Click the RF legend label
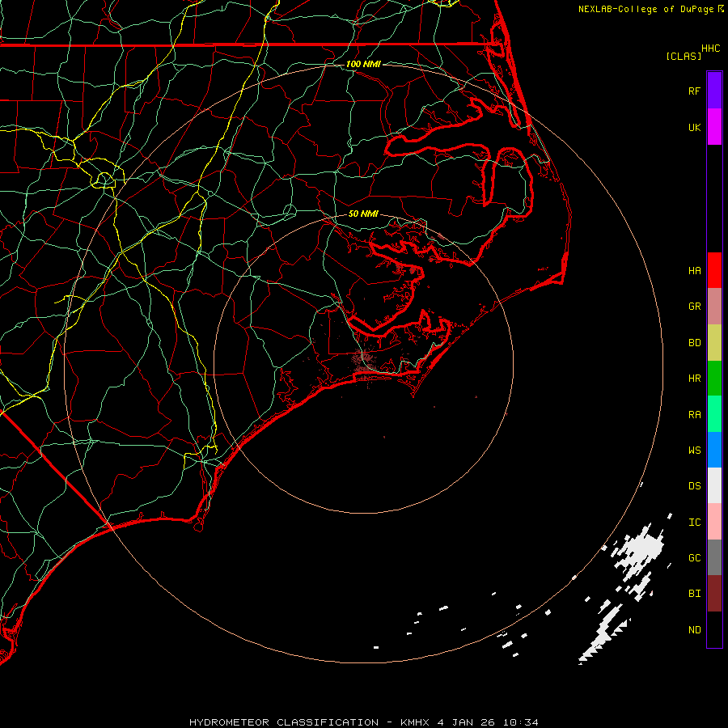Image resolution: width=728 pixels, height=728 pixels. pyautogui.click(x=694, y=91)
